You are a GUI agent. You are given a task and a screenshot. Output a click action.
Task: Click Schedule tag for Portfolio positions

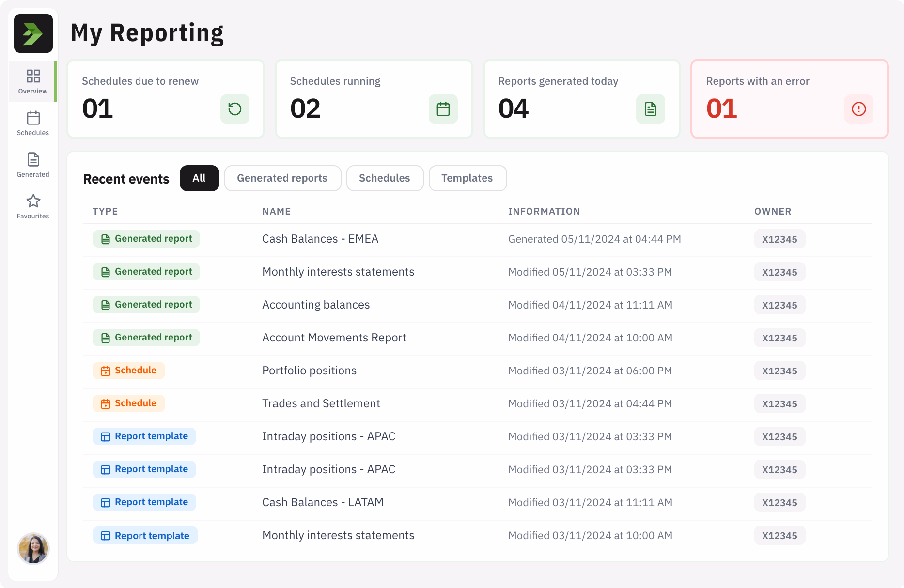pyautogui.click(x=129, y=371)
